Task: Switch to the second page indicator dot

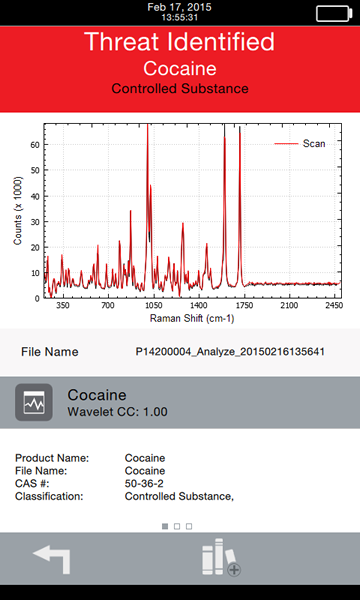Action: [177, 527]
